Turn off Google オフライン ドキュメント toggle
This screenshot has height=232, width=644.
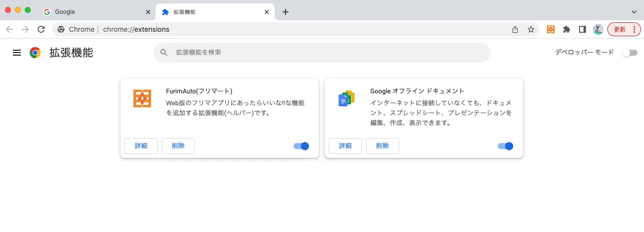[506, 146]
